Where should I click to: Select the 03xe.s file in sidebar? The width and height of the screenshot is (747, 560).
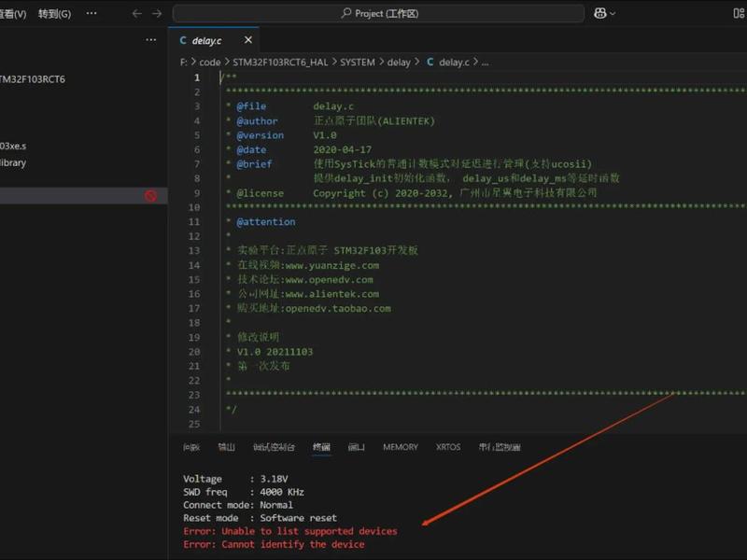(x=13, y=146)
